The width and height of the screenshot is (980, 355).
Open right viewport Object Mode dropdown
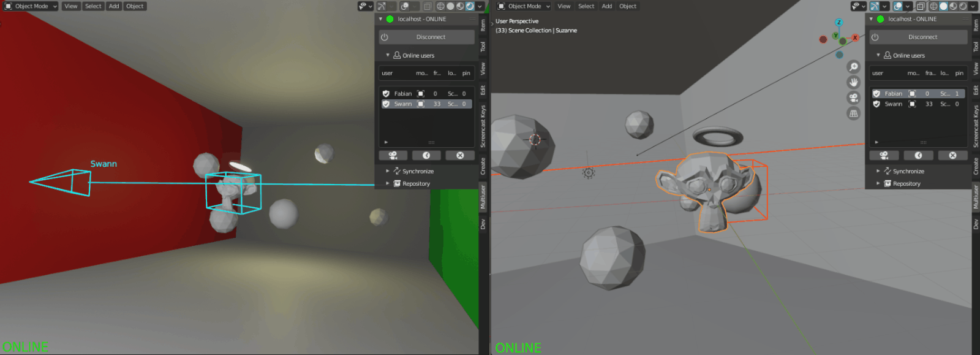524,6
